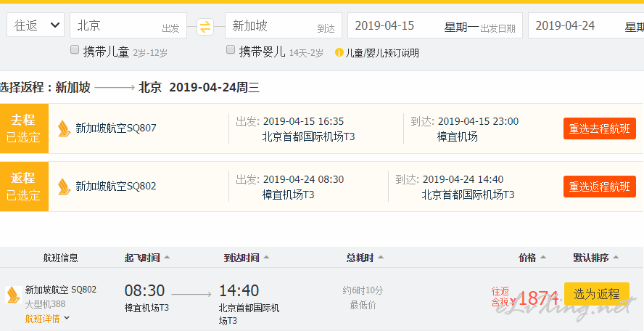
Task: Click 大型机388 aircraft type text
Action: tap(45, 304)
